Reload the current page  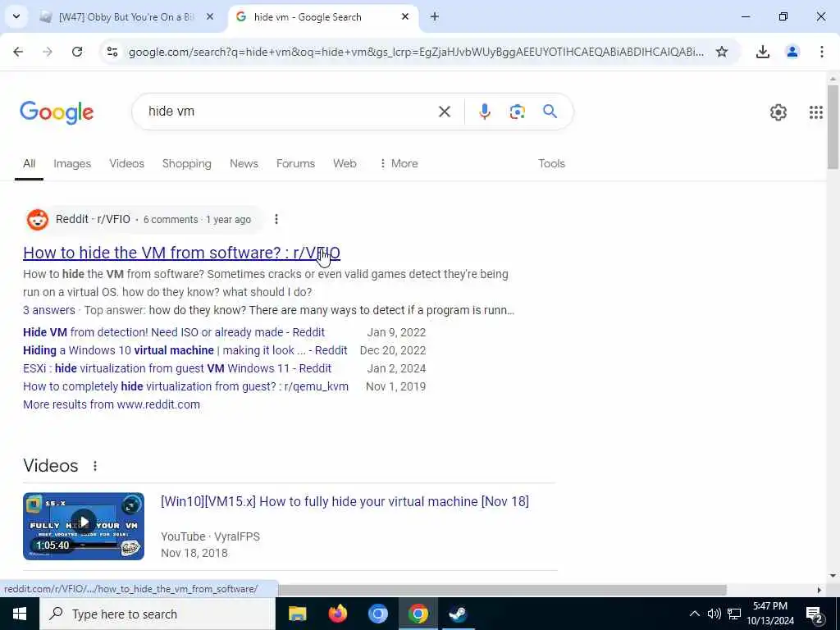pyautogui.click(x=77, y=52)
